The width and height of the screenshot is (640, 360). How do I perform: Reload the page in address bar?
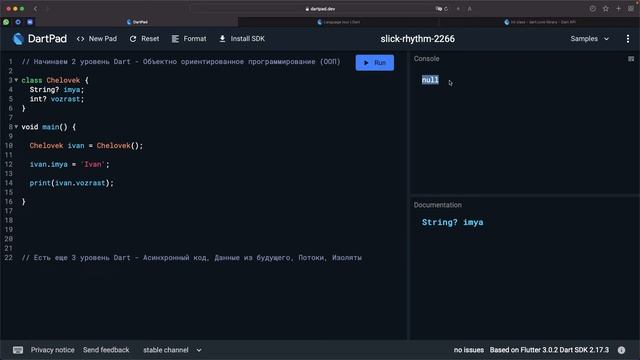click(x=446, y=9)
